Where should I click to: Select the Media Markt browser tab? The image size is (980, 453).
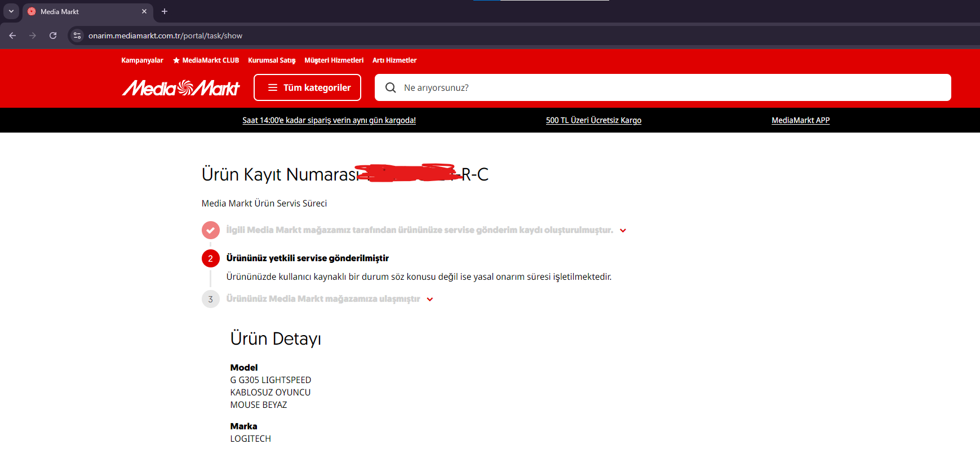[87, 11]
